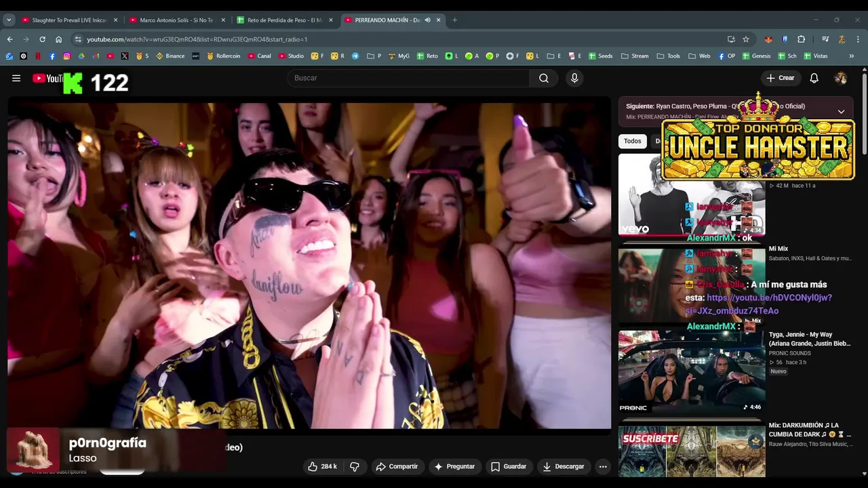Open the P bookmarks folder

pos(374,56)
